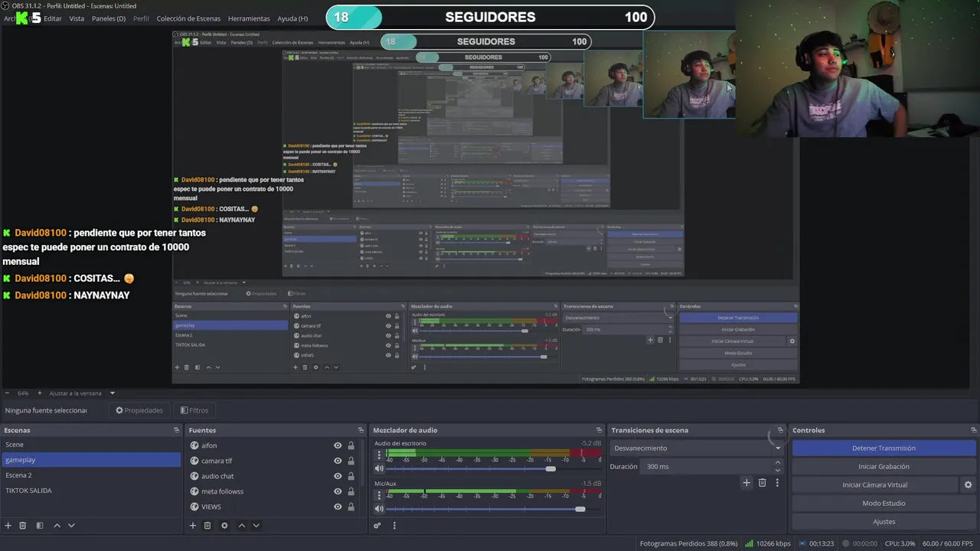The height and width of the screenshot is (551, 980).
Task: Zoom in preview with plus button
Action: (x=40, y=393)
